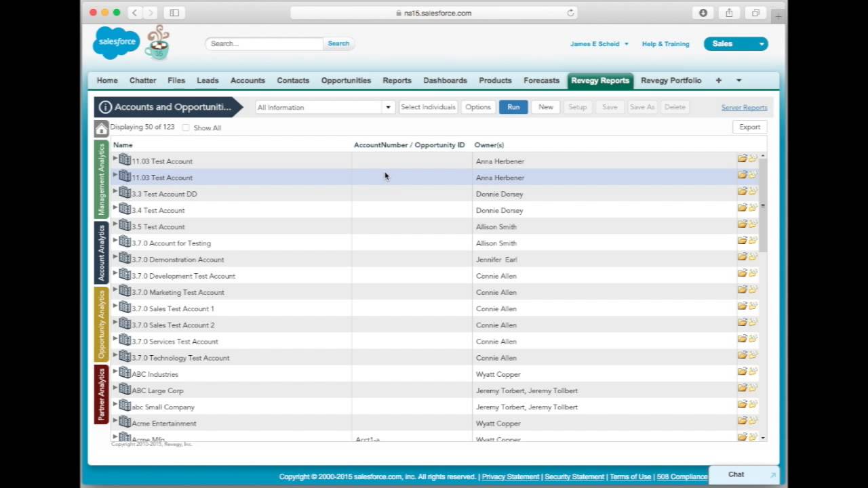Expand the ABC Large Corp row
The image size is (868, 488).
(x=115, y=388)
